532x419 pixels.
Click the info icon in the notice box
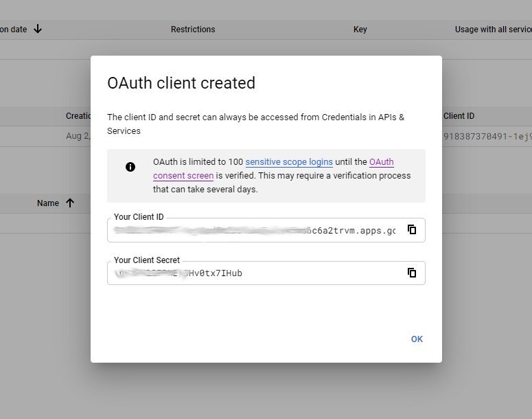tap(130, 167)
